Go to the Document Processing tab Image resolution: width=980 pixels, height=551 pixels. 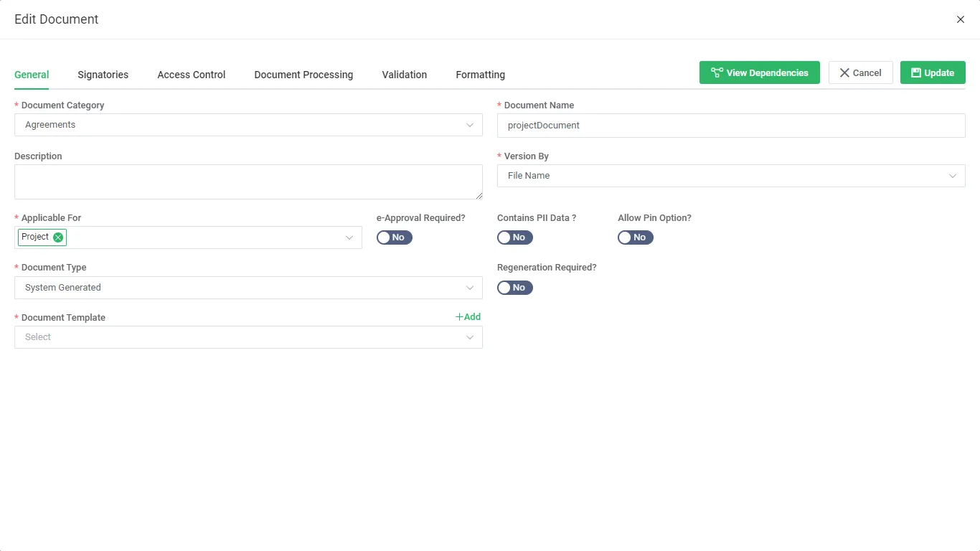pyautogui.click(x=303, y=75)
